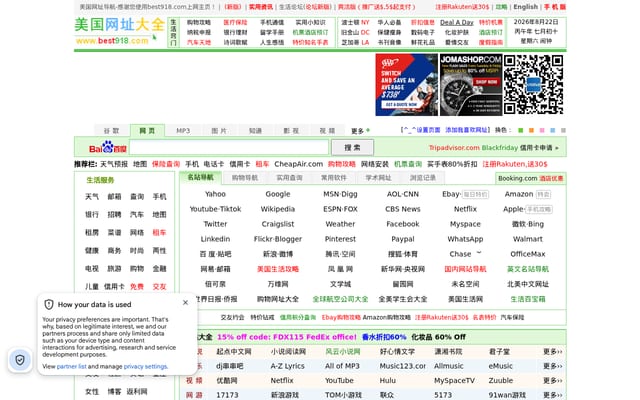The width and height of the screenshot is (640, 400).
Task: Open the 购物导航 tab
Action: point(245,178)
